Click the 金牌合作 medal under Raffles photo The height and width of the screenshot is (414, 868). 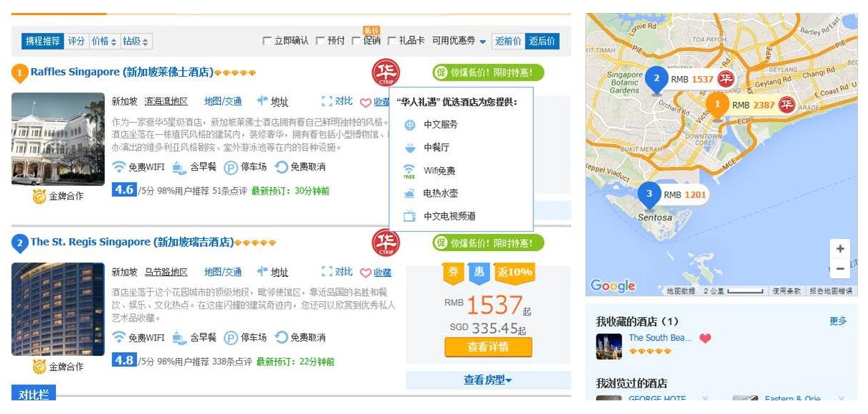[39, 196]
